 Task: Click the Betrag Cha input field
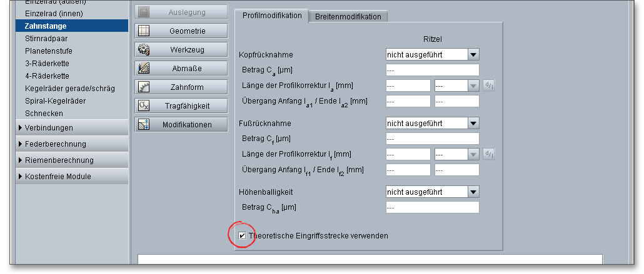[x=432, y=207]
